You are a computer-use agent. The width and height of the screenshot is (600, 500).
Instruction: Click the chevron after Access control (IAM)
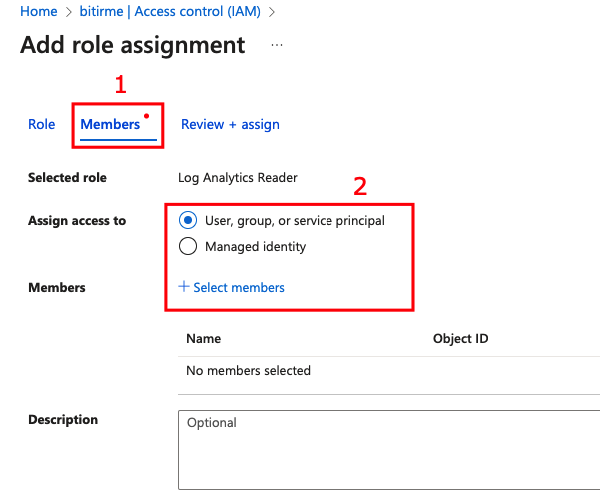(271, 12)
